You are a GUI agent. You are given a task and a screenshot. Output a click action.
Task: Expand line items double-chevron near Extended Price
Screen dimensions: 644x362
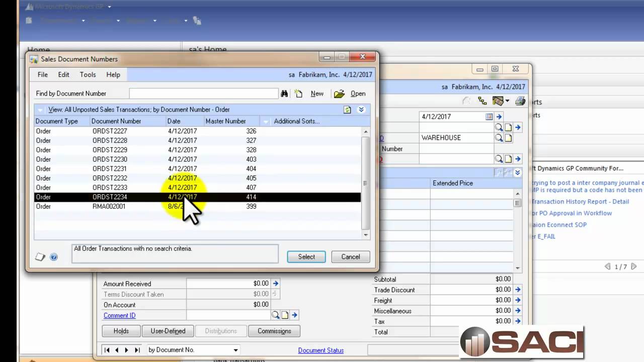pos(518,172)
